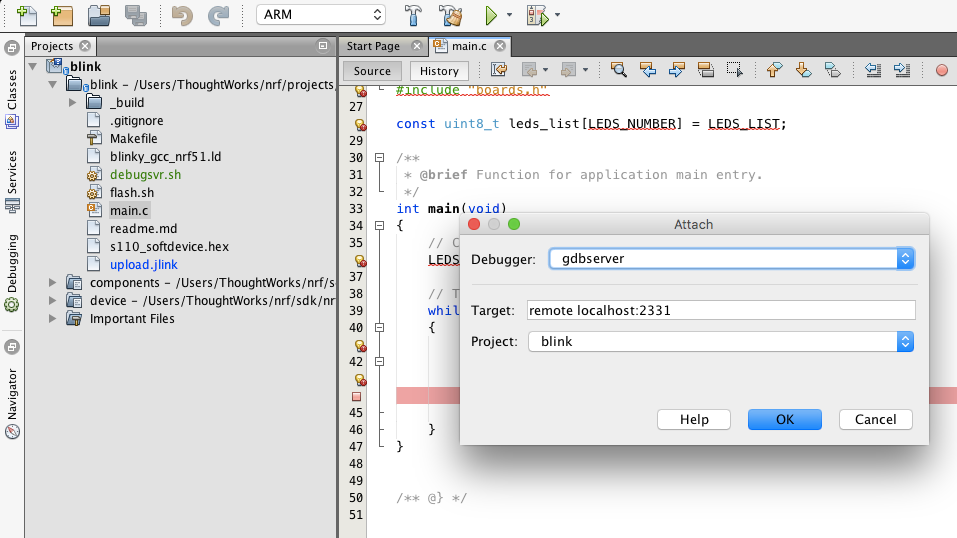The width and height of the screenshot is (957, 538).
Task: Collapse the top-level blink project node
Action: point(33,66)
